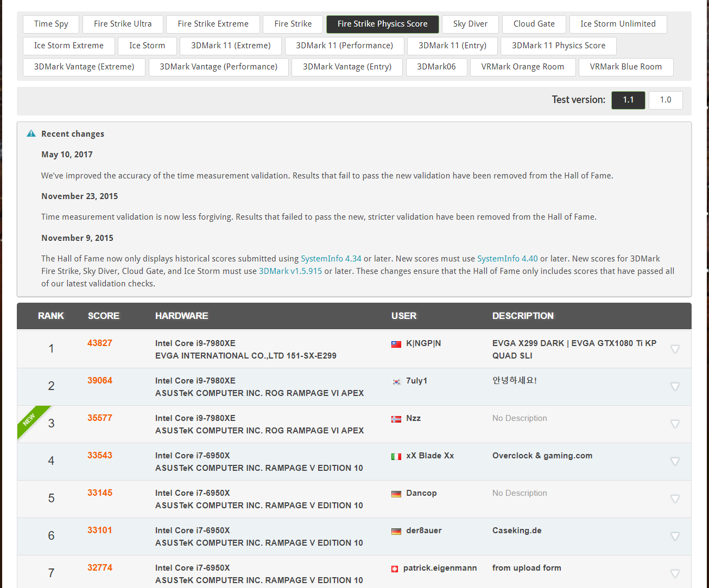
Task: Click the flag next to xX Blade Xx
Action: [x=396, y=456]
